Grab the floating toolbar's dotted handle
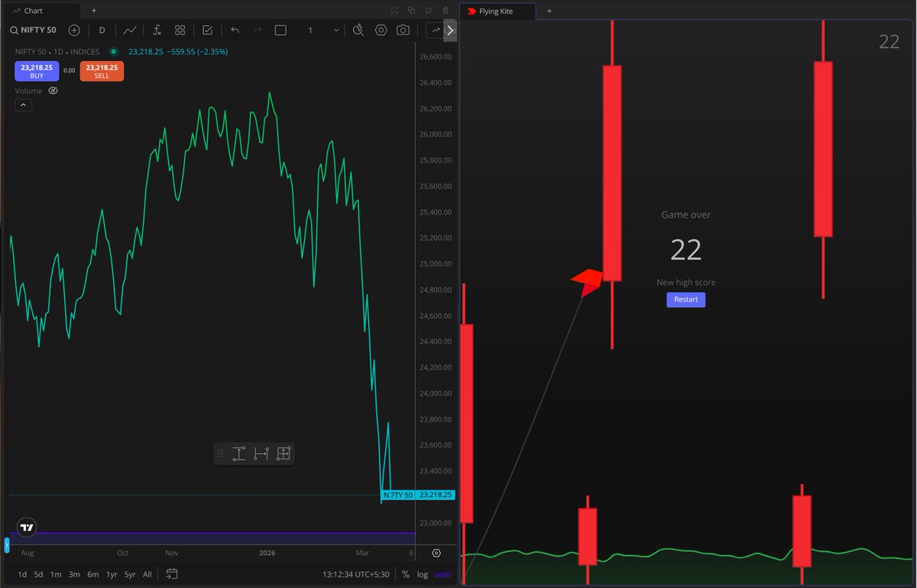Image resolution: width=917 pixels, height=588 pixels. point(221,454)
